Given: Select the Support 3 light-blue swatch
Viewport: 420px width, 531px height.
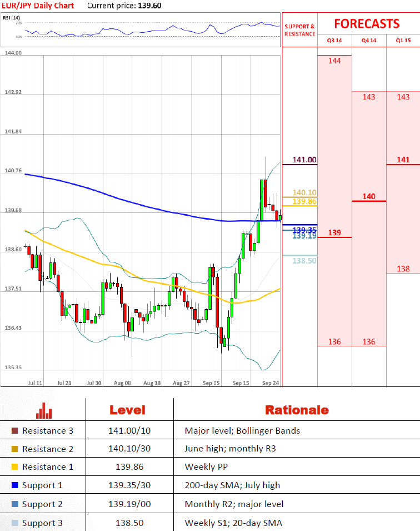Looking at the screenshot, I should pyautogui.click(x=14, y=523).
